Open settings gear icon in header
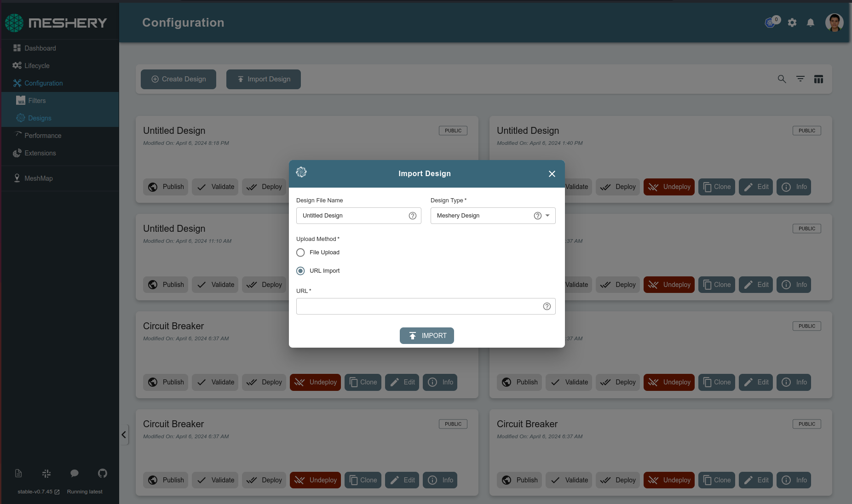The height and width of the screenshot is (504, 852). click(792, 23)
